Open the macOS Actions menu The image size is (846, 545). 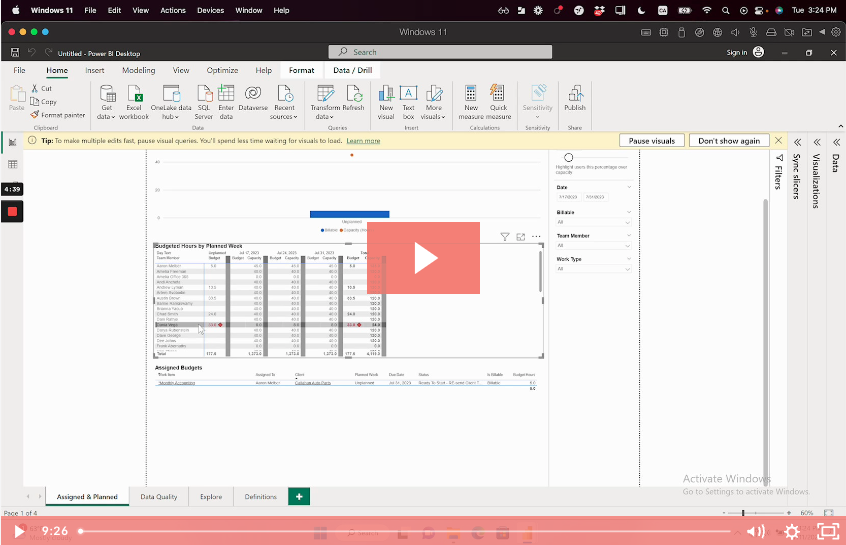173,10
